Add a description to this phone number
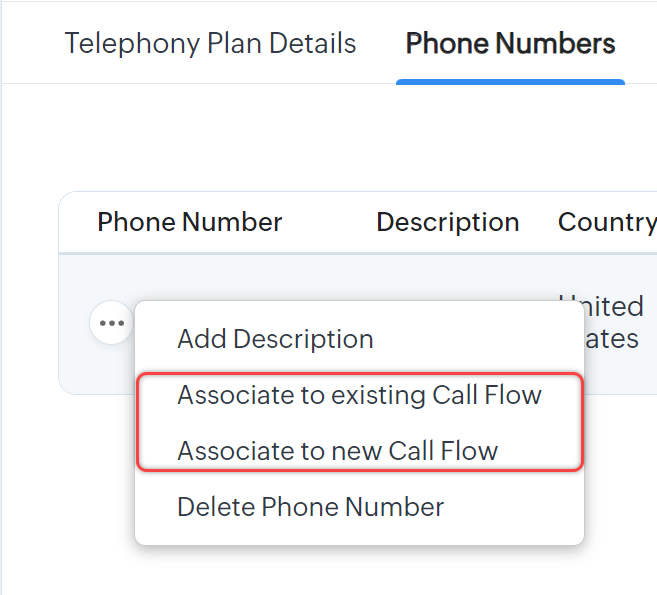 pos(275,339)
